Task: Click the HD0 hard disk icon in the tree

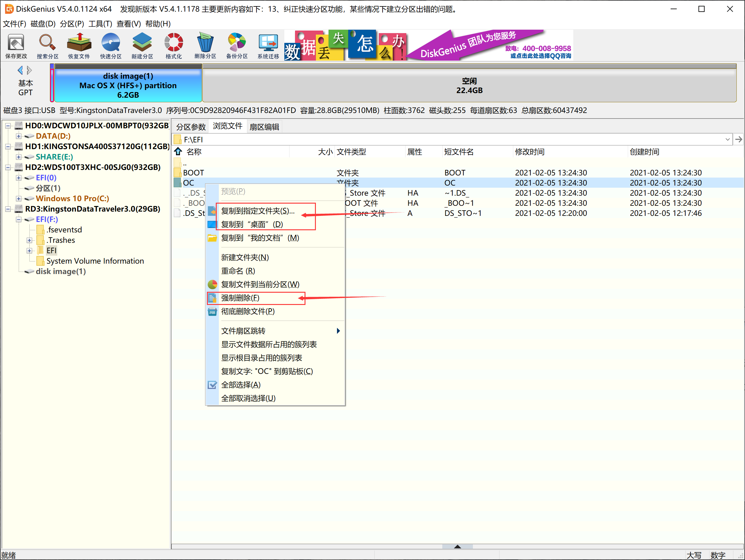Action: 19,126
